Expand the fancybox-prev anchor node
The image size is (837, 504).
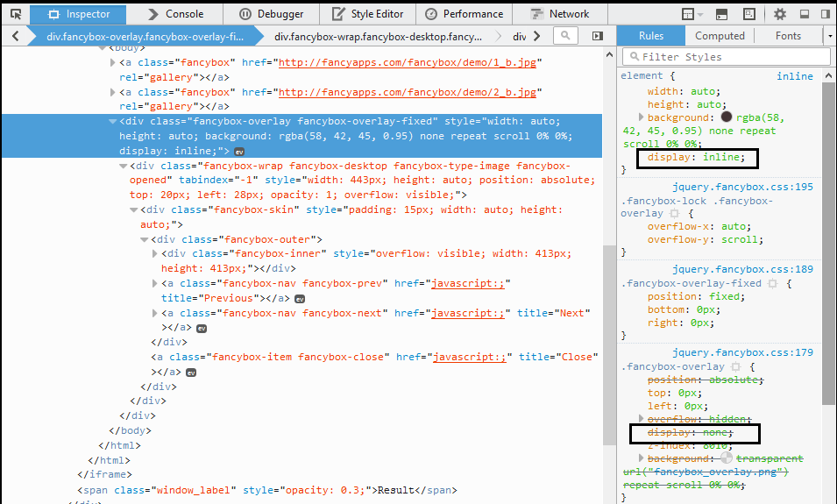coord(155,283)
